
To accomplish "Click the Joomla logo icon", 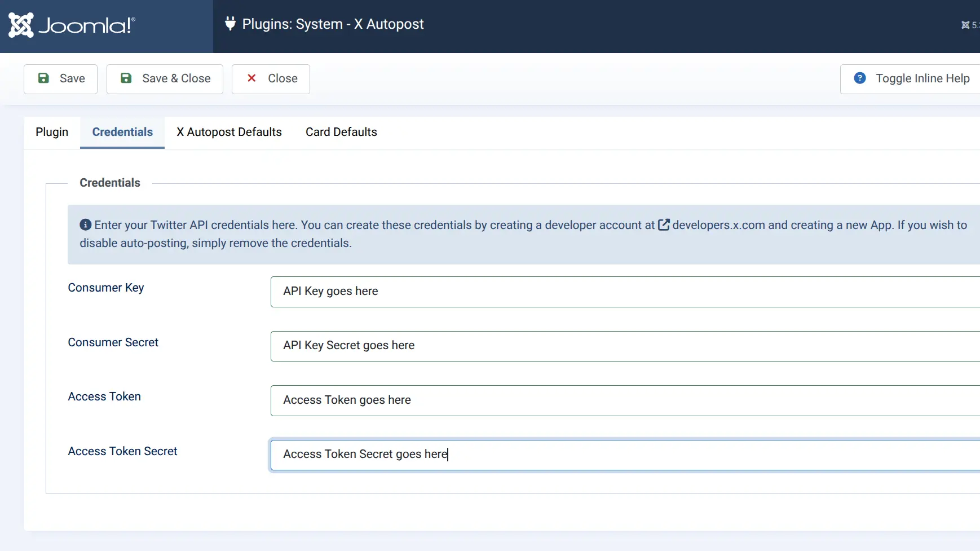I will [21, 25].
